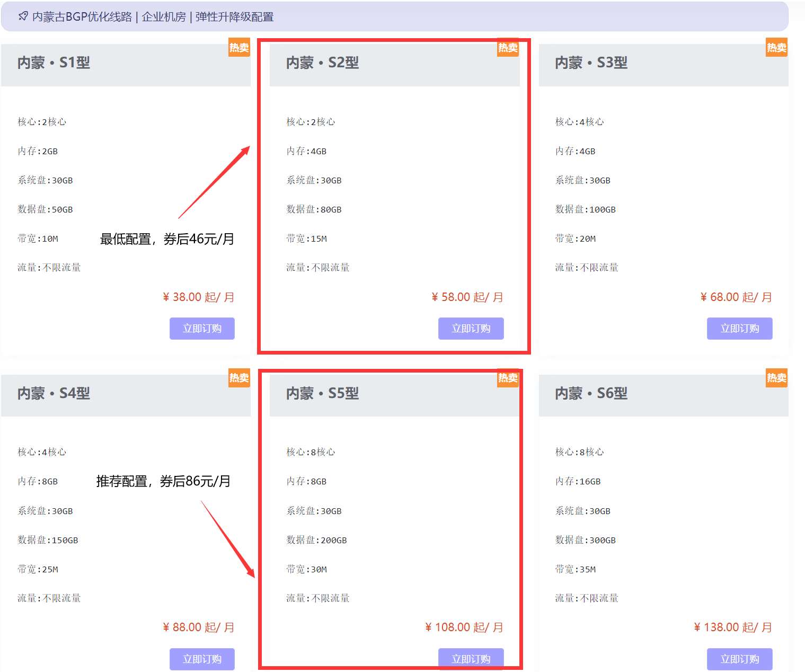Click 立即订购 under the S5 plan
This screenshot has width=805, height=672.
(x=471, y=659)
